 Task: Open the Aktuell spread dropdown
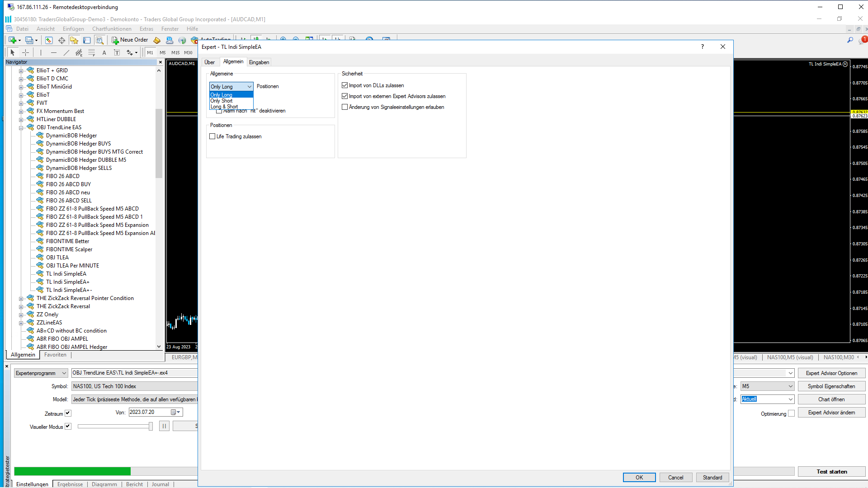[x=767, y=399]
